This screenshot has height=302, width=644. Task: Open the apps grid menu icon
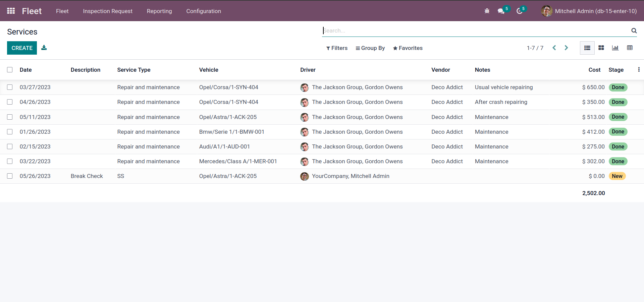click(11, 11)
